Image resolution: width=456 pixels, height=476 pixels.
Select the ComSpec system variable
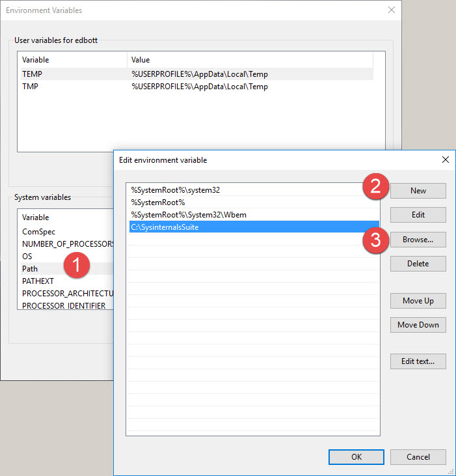point(38,231)
